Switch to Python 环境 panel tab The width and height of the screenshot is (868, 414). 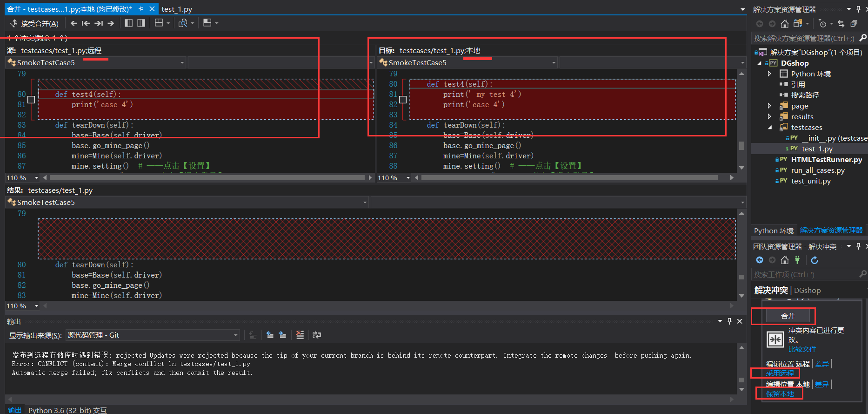click(x=774, y=231)
